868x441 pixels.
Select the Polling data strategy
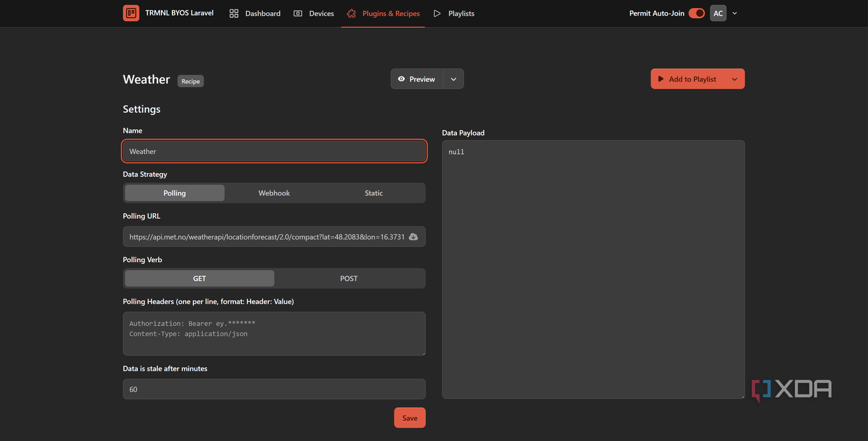[175, 193]
